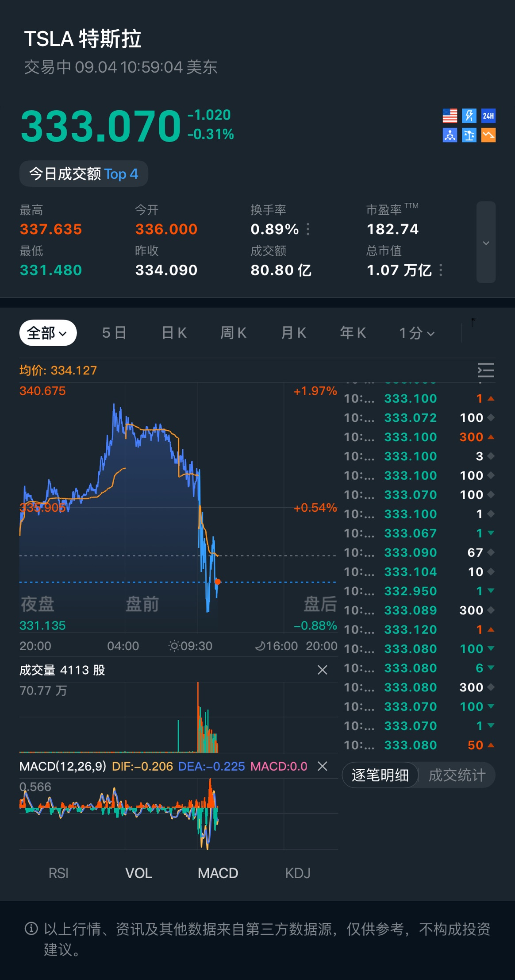Toggle the tick list panel icon

(x=486, y=370)
